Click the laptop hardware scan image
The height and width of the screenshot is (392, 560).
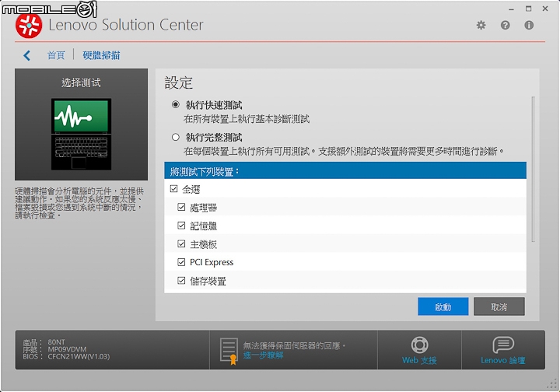click(x=81, y=134)
